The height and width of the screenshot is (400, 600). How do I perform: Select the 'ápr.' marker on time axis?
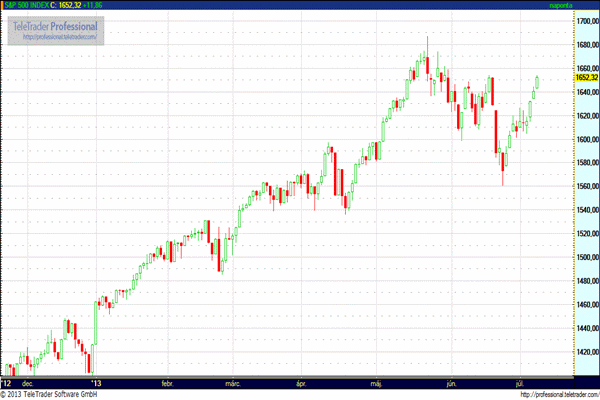pos(300,383)
